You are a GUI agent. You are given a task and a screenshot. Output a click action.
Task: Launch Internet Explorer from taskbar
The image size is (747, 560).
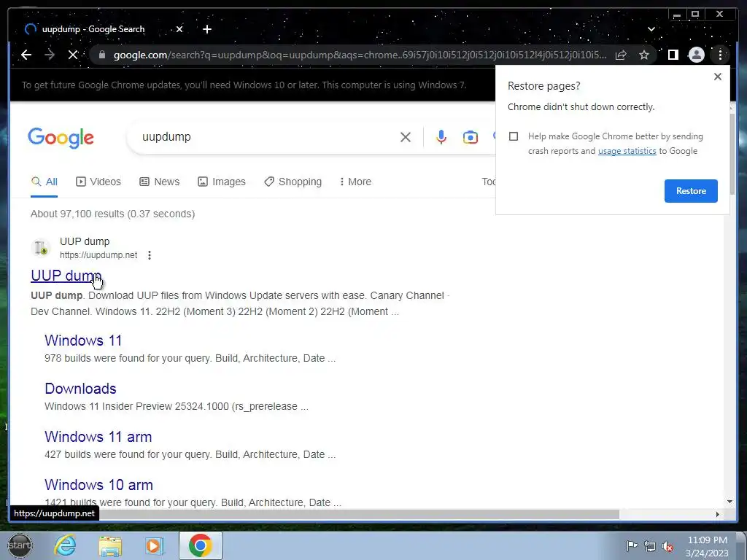tap(65, 545)
